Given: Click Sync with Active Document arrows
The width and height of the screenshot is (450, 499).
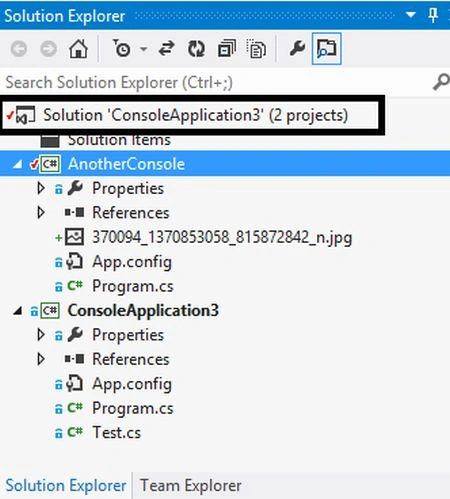Looking at the screenshot, I should [x=166, y=49].
